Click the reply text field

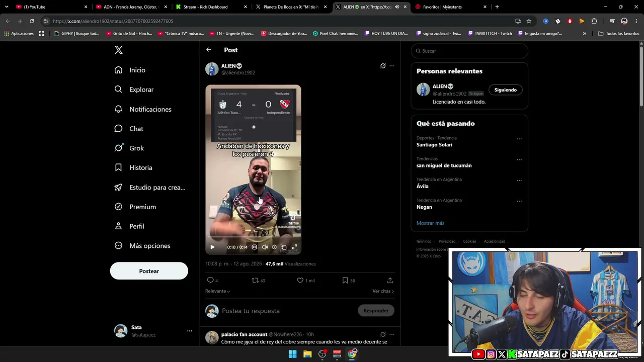tap(288, 311)
